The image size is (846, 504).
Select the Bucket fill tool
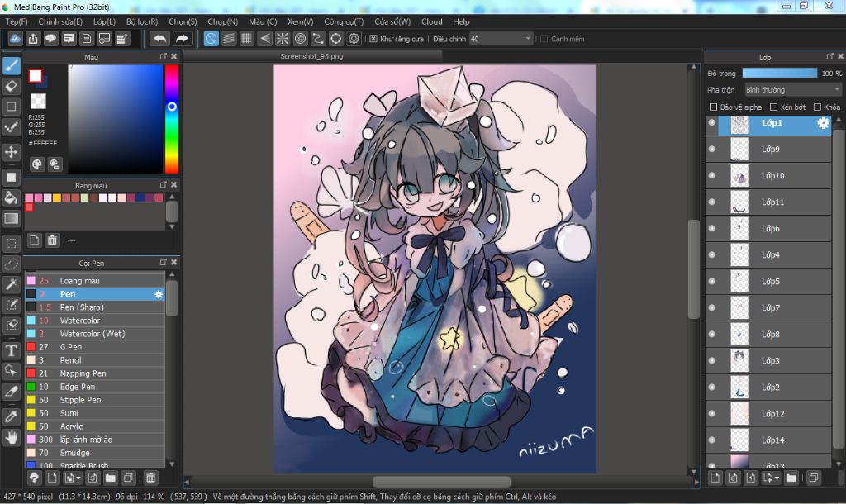point(12,197)
